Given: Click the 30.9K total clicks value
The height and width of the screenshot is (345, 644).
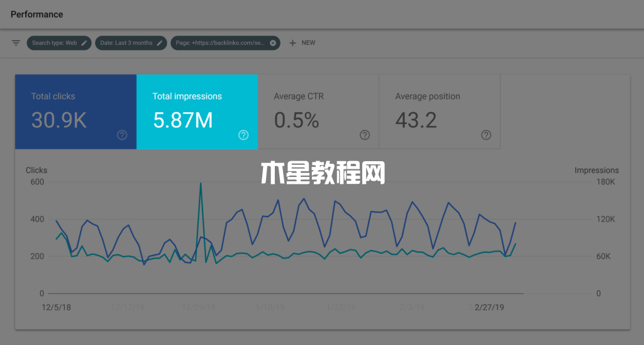Looking at the screenshot, I should pos(58,120).
